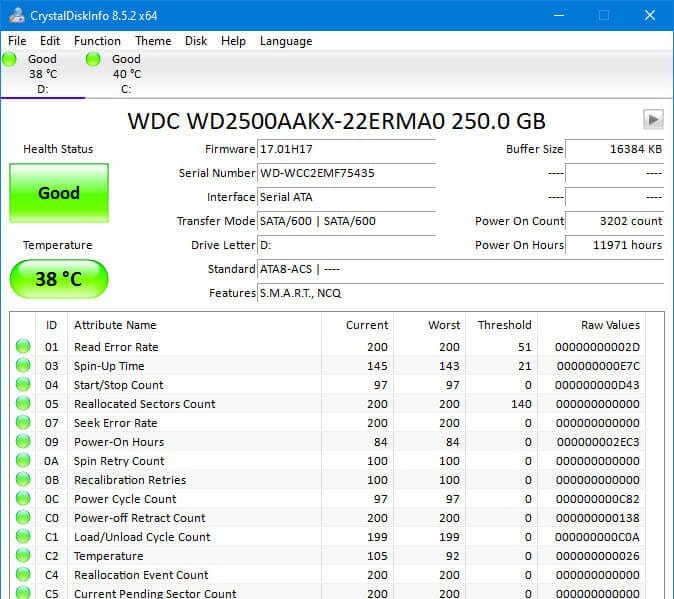Click the ID column header

point(51,325)
